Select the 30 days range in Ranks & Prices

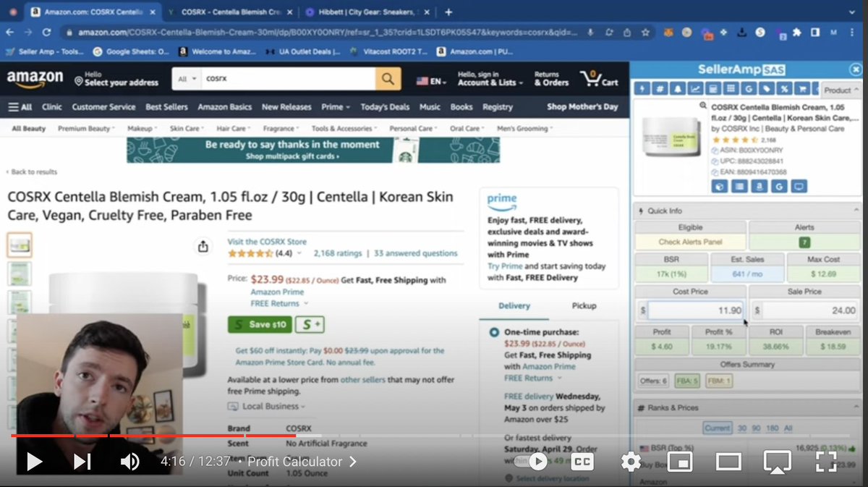pyautogui.click(x=741, y=428)
